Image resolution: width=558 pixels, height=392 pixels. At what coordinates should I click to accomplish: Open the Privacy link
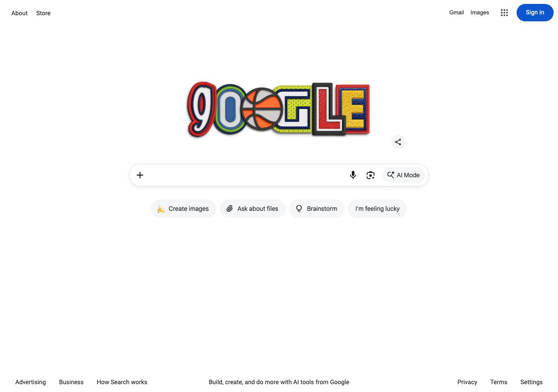point(467,382)
